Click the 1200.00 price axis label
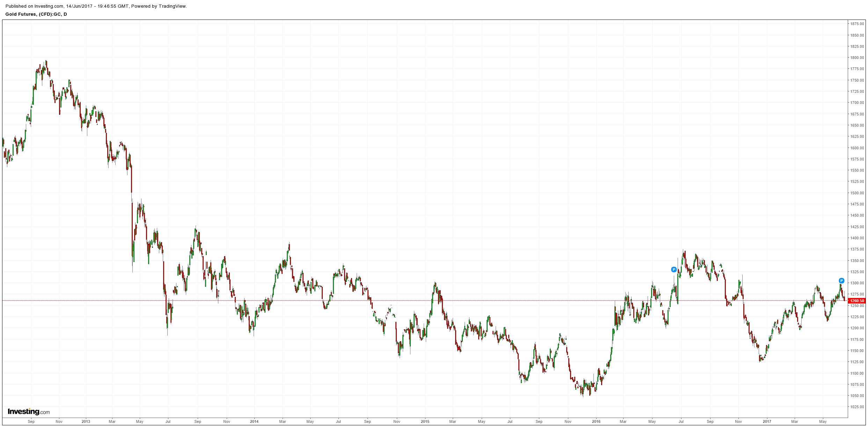The image size is (868, 426). pyautogui.click(x=857, y=328)
